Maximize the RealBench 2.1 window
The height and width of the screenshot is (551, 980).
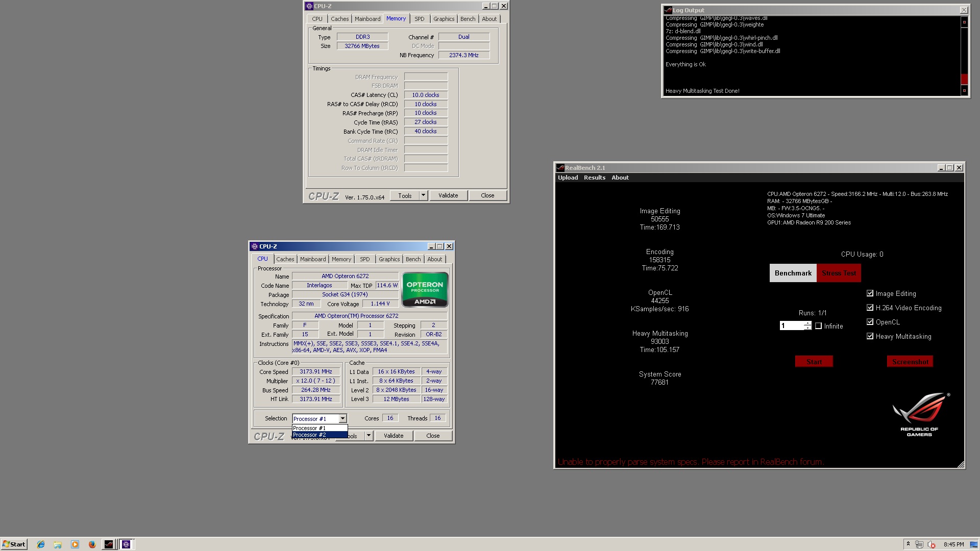point(950,168)
